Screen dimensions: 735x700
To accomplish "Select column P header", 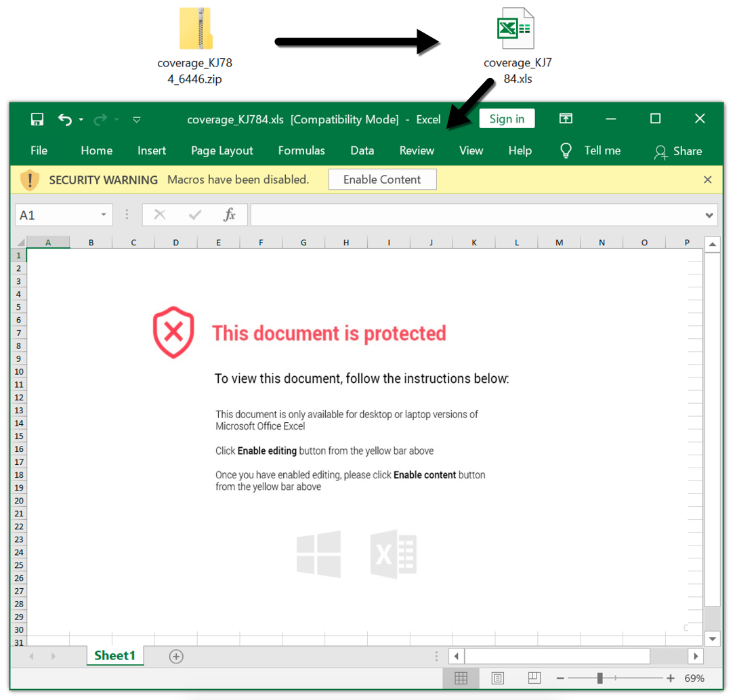I will tap(687, 243).
